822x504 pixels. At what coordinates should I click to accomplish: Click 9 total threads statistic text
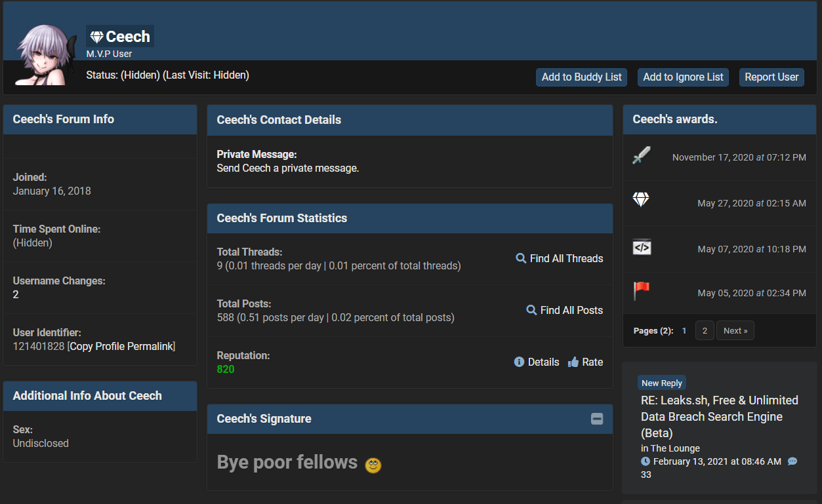click(x=339, y=265)
